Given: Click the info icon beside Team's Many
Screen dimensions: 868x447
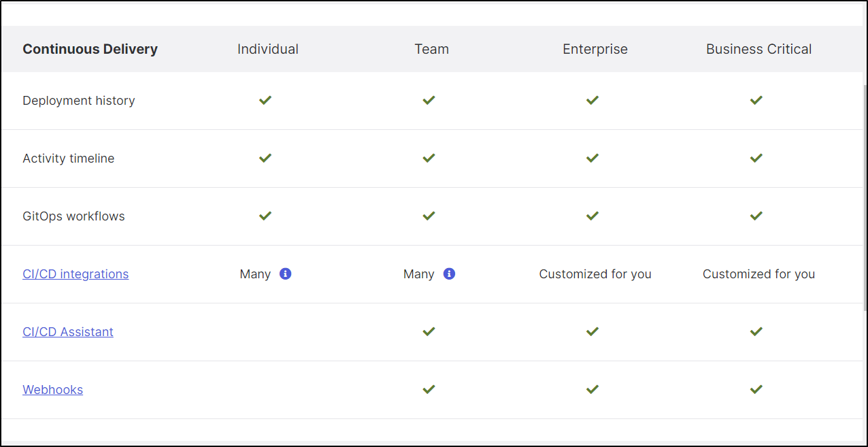Looking at the screenshot, I should pos(449,274).
